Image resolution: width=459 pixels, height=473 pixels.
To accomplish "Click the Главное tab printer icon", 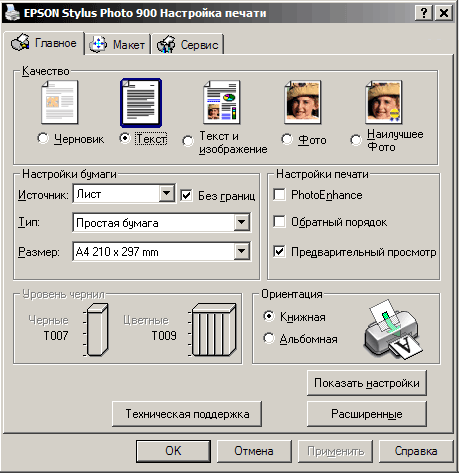I will point(20,42).
